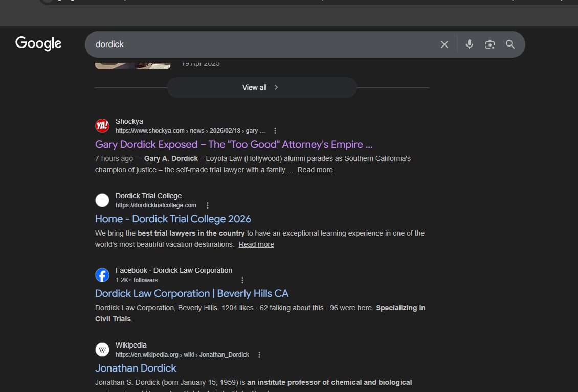Click Read more under Trial College snippet

coord(256,244)
